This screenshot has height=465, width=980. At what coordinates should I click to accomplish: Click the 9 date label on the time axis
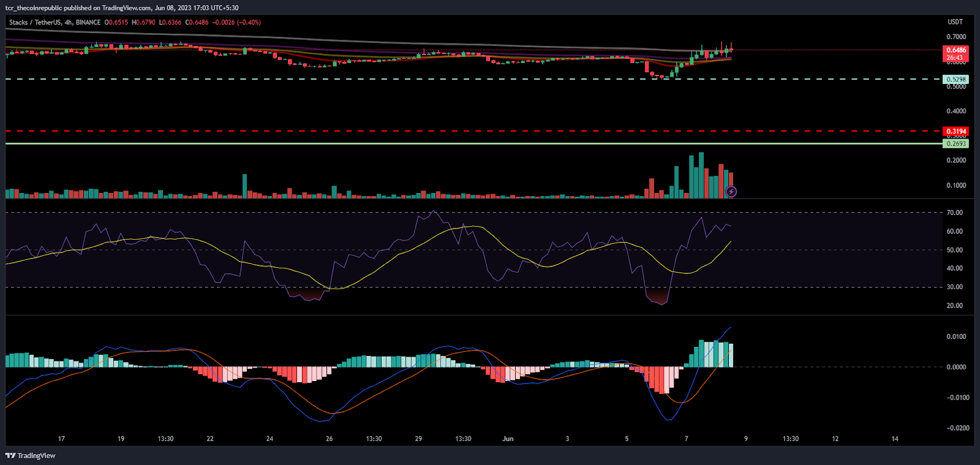[745, 439]
